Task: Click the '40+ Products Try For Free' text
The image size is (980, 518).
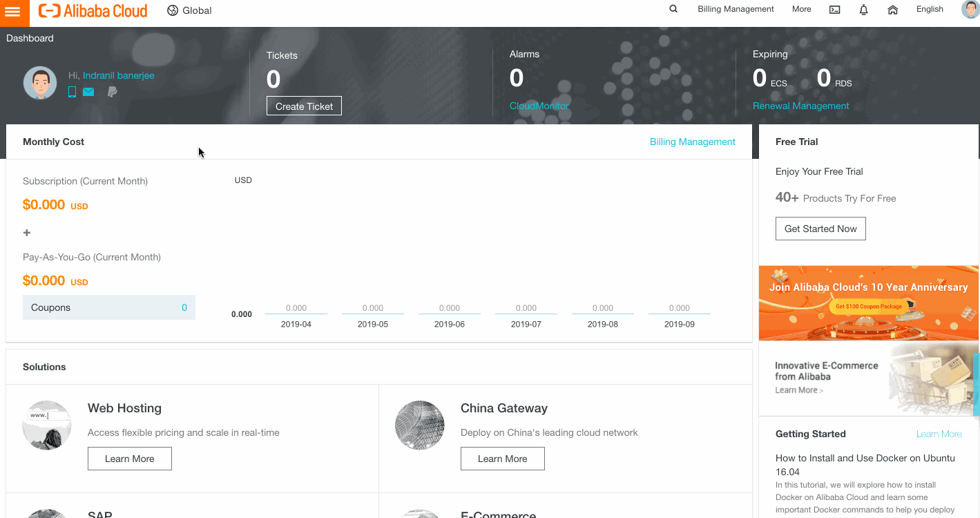Action: [x=836, y=198]
